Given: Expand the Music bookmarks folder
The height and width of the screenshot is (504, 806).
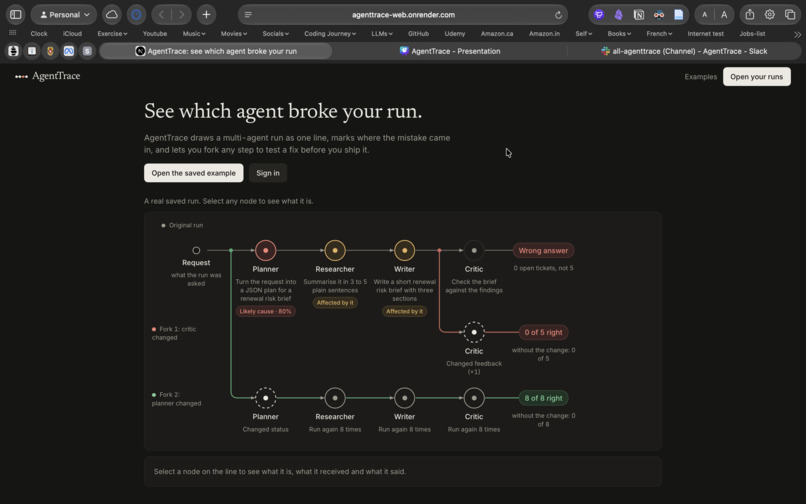Looking at the screenshot, I should [x=194, y=33].
